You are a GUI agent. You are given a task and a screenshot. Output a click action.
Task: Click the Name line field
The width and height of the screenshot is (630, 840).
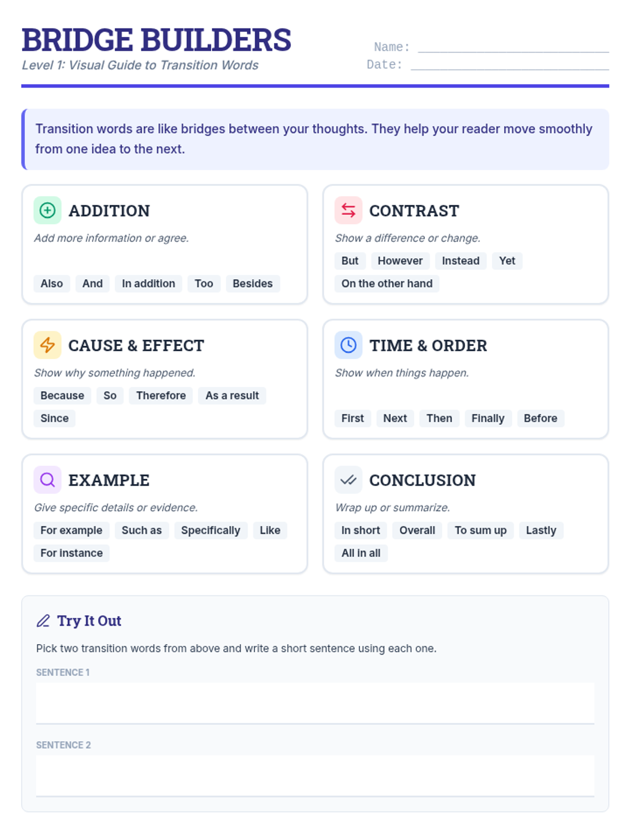pos(513,46)
